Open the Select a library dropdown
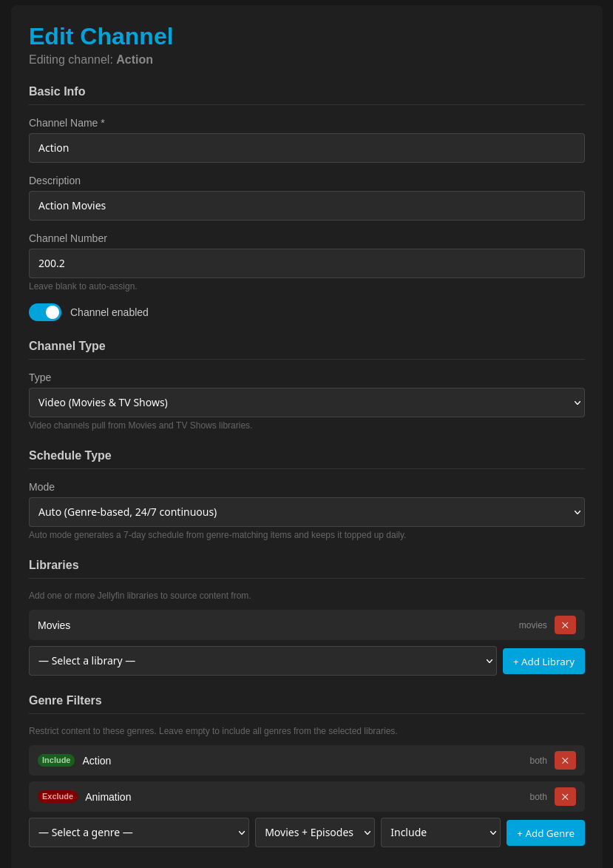 [263, 660]
